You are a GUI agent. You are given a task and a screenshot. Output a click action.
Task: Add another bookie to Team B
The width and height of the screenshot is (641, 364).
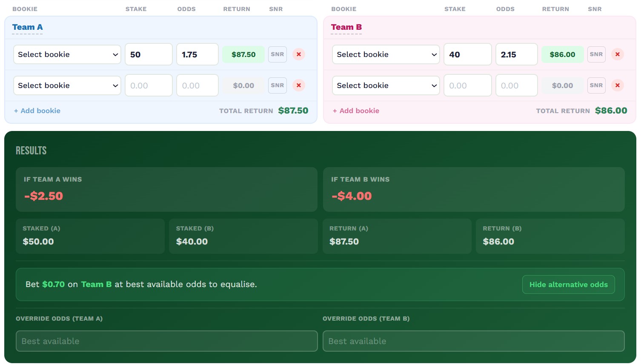pos(356,111)
